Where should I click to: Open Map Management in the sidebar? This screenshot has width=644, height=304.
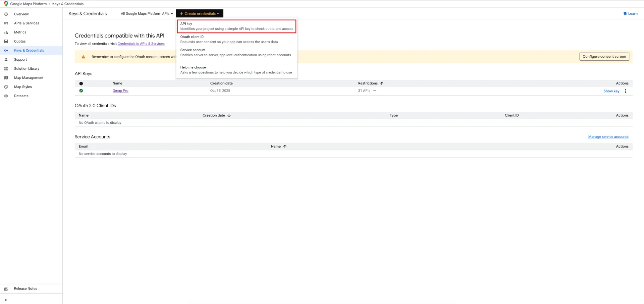29,78
